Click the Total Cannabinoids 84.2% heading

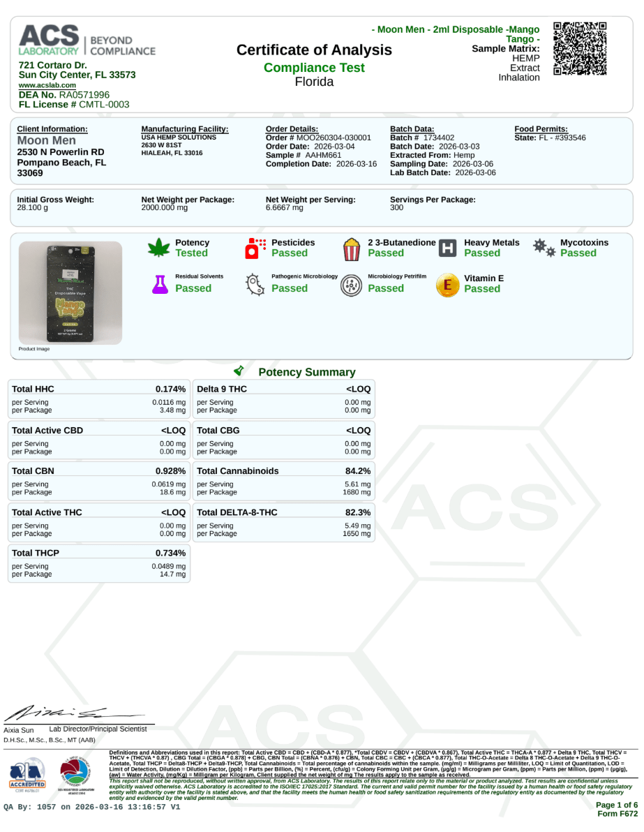pos(283,471)
